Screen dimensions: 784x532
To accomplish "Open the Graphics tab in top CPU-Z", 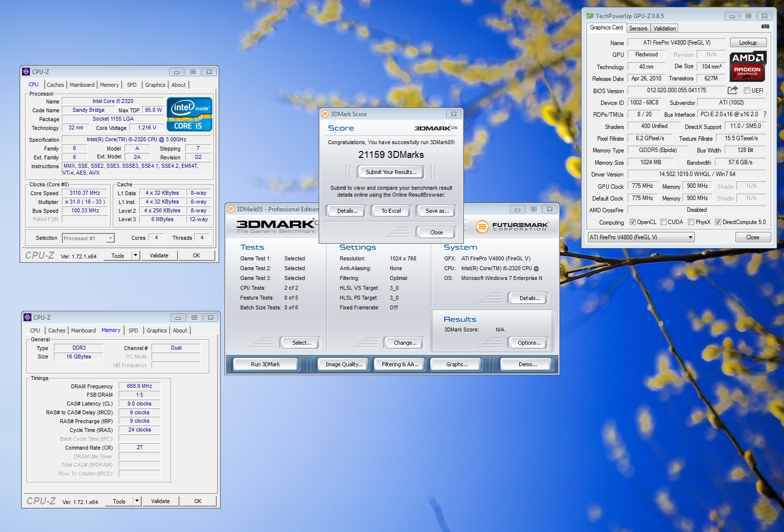I will click(x=155, y=85).
